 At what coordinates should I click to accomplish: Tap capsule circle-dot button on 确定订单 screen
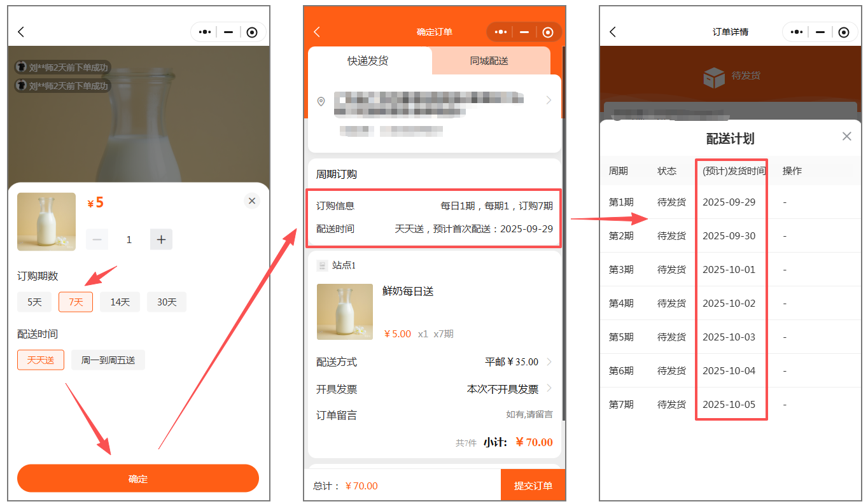549,32
